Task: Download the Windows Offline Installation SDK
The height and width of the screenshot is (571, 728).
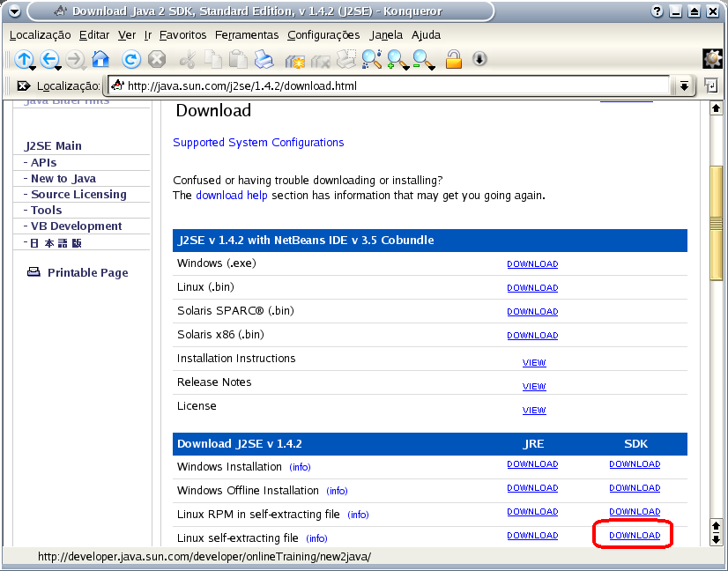Action: tap(635, 488)
